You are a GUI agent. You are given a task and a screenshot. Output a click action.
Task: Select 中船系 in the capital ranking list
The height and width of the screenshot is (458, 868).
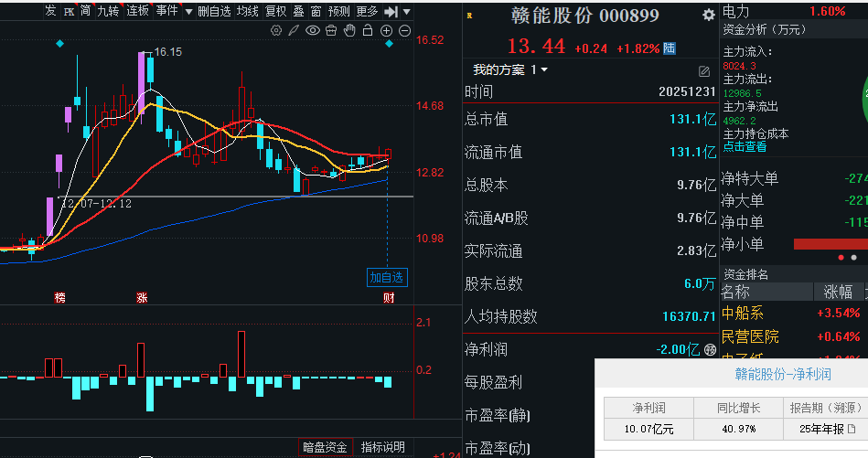(742, 314)
